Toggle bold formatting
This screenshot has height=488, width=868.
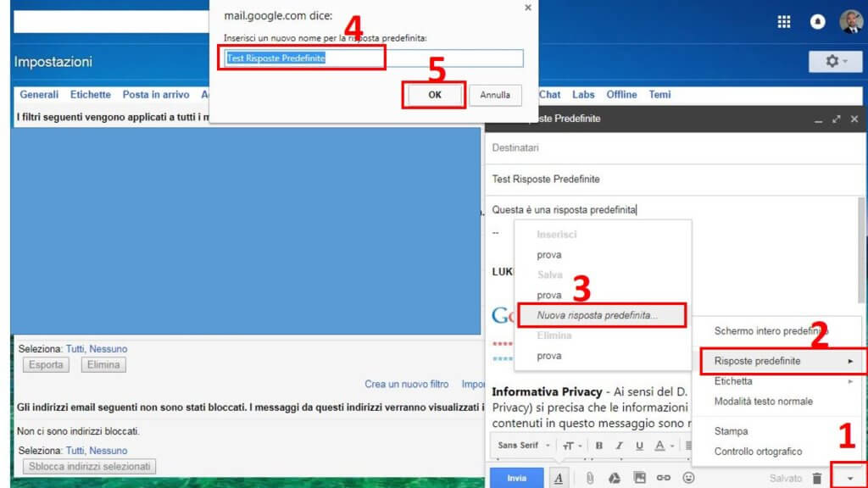pyautogui.click(x=598, y=446)
